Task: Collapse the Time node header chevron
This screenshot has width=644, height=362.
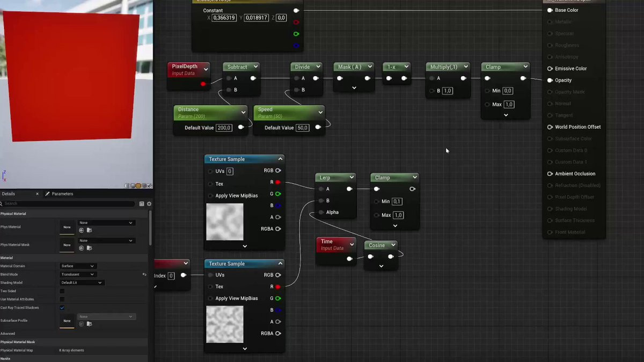Action: point(352,244)
